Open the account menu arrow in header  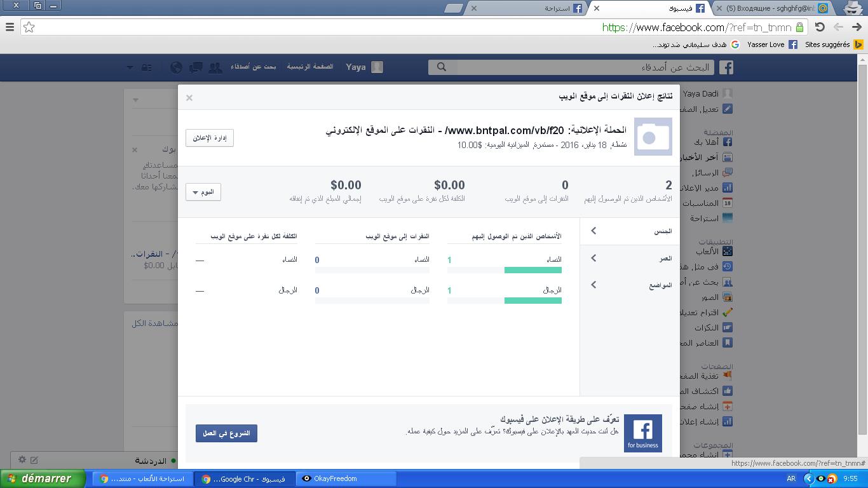[130, 67]
